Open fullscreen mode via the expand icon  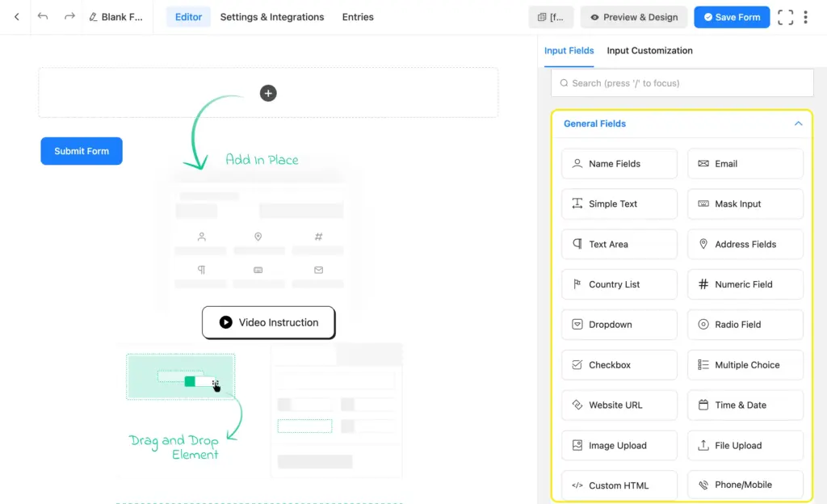coord(785,17)
